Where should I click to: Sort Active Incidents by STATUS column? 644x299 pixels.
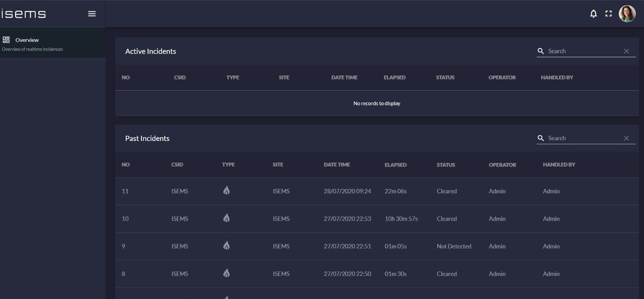tap(445, 77)
